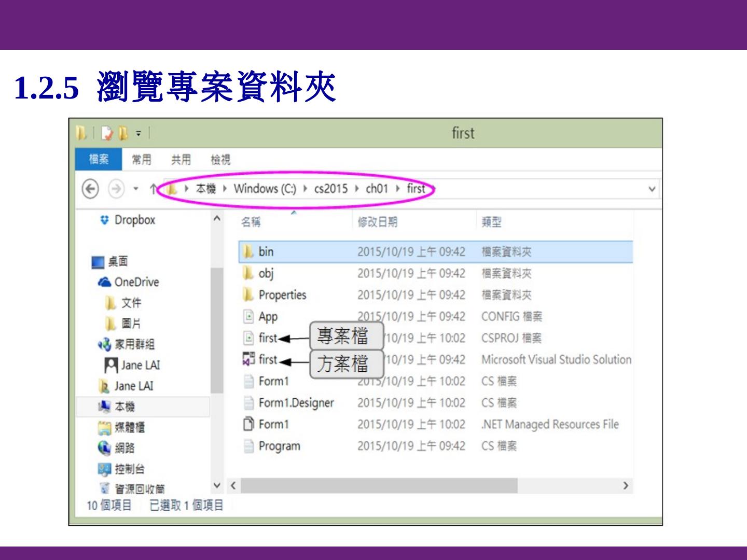
Task: Expand the address bar history dropdown
Action: [x=652, y=189]
